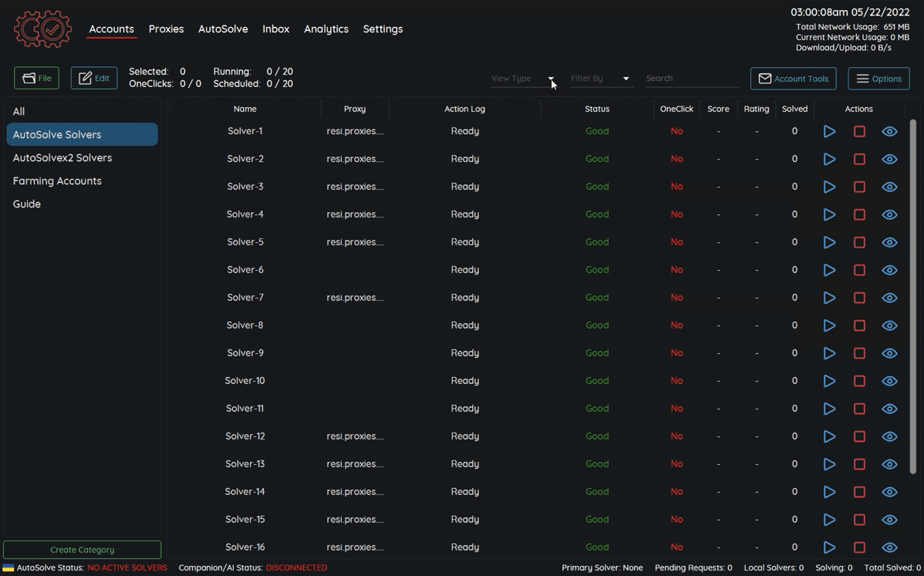Open the Inbox tab
The image size is (924, 576).
pyautogui.click(x=276, y=29)
